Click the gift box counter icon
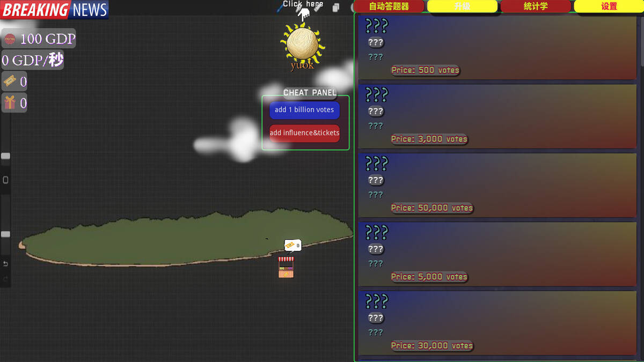The height and width of the screenshot is (362, 644). pos(10,102)
